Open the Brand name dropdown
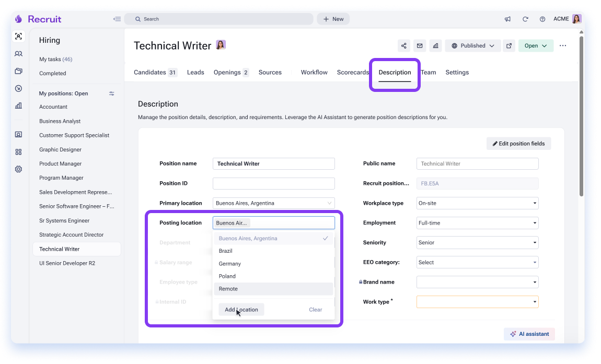The image size is (601, 364). pos(477,282)
